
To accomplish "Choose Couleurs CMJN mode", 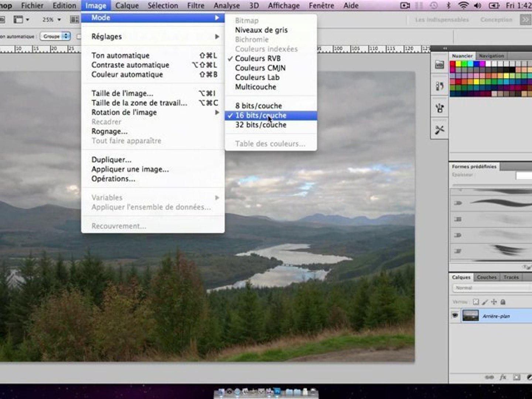I will pos(271,68).
